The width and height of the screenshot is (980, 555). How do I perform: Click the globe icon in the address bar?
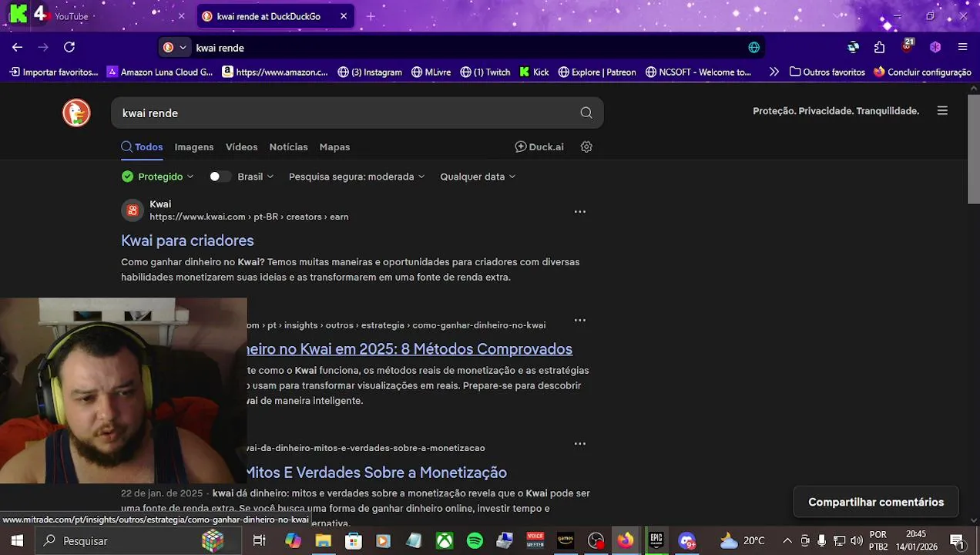tap(754, 47)
